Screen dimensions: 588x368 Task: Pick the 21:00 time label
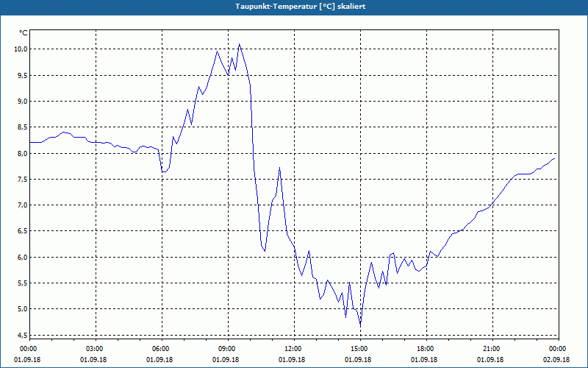492,349
